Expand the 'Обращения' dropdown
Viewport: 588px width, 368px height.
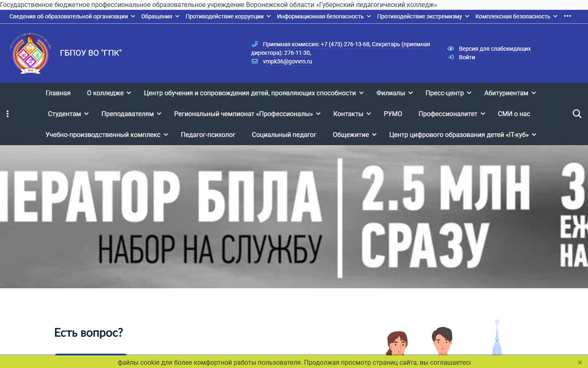click(x=160, y=16)
